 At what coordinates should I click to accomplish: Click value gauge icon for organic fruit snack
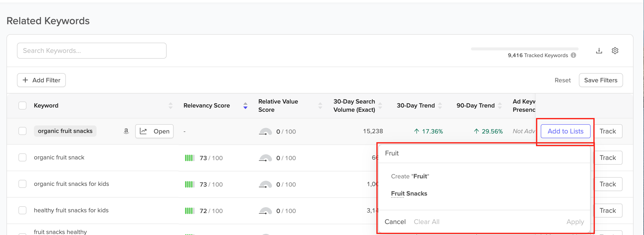[x=265, y=158]
